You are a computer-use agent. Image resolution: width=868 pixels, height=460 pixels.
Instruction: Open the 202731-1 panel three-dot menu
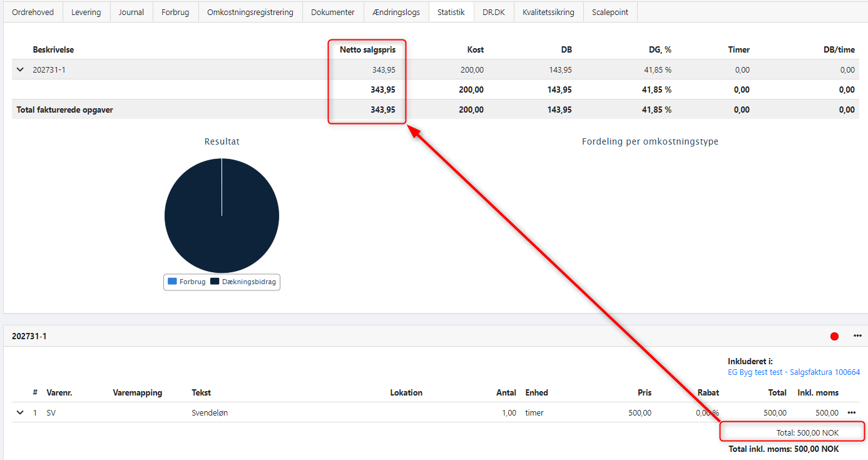coord(857,336)
